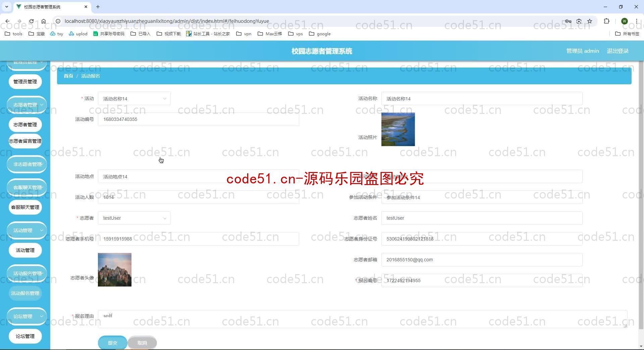Click the 活动名称 input field
Image resolution: width=644 pixels, height=350 pixels.
[x=482, y=99]
